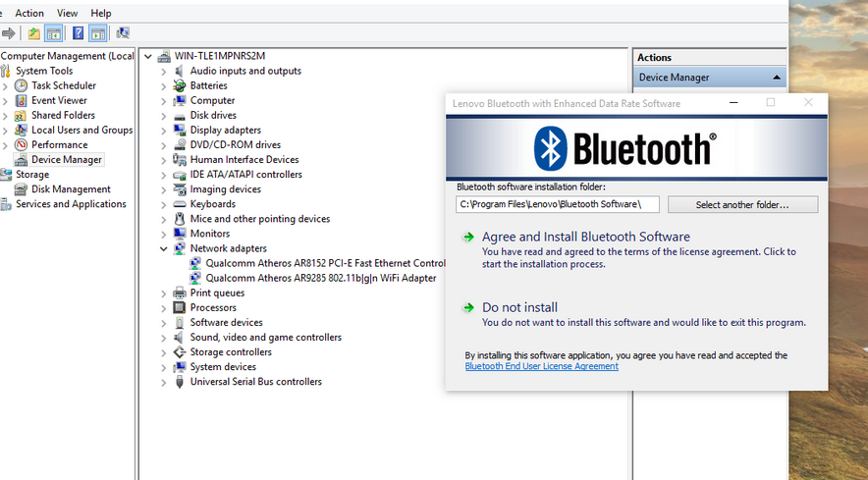The image size is (868, 480).
Task: Click the Monitors category icon
Action: coord(180,234)
